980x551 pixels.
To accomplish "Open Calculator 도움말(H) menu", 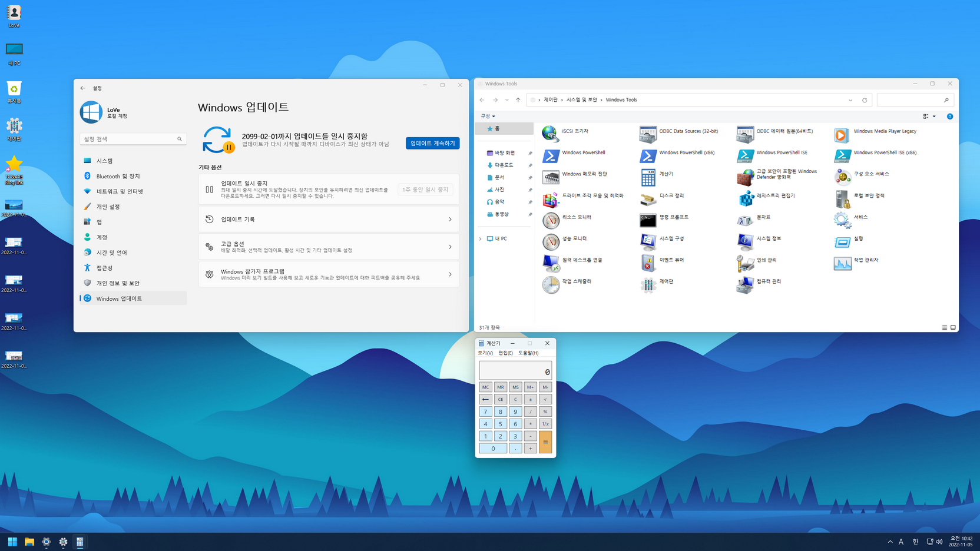I will point(528,353).
